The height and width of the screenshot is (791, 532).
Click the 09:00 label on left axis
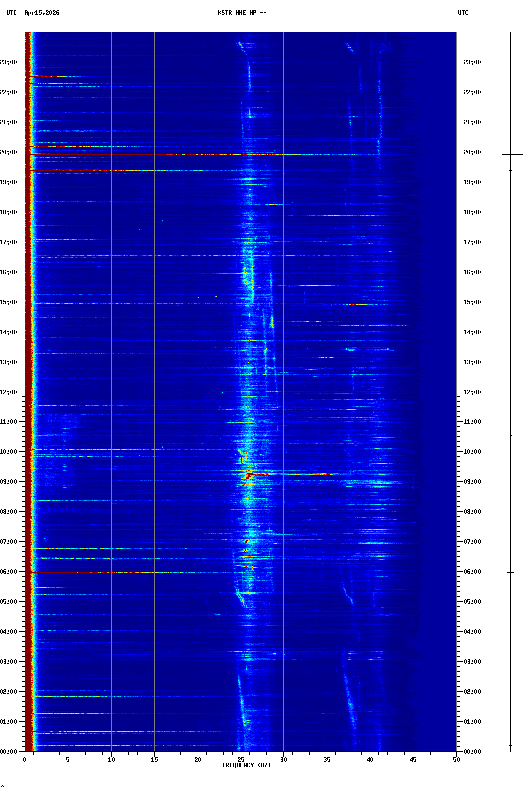tap(8, 482)
